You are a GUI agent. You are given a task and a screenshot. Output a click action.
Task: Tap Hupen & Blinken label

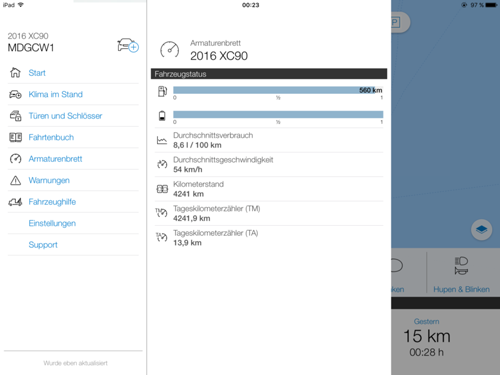(x=461, y=289)
